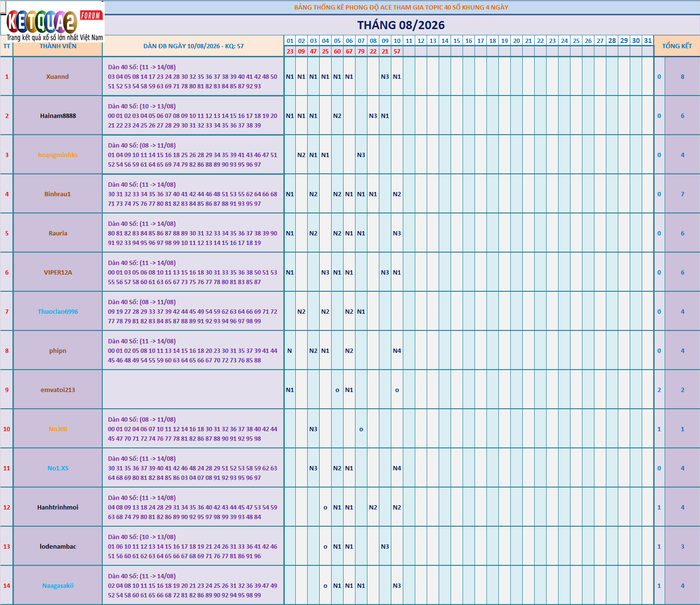Click member name 'Thuoclao6996'
Screen dimensions: 700x605
[x=58, y=312]
